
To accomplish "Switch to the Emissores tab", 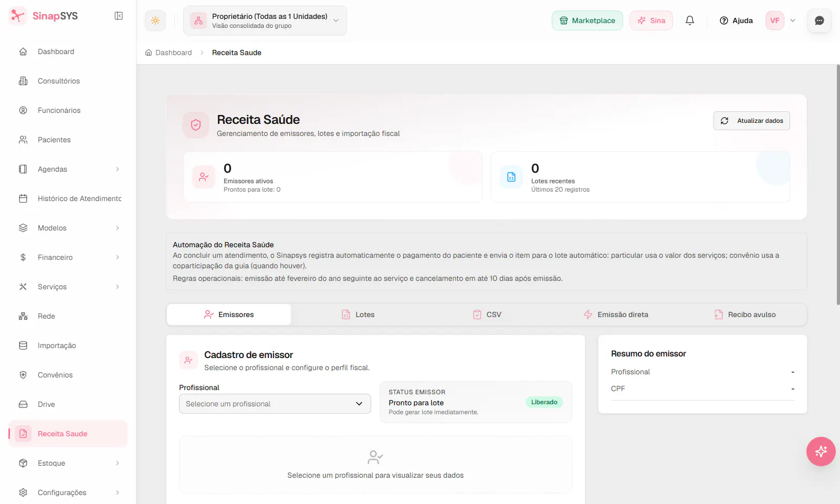I will pos(229,314).
